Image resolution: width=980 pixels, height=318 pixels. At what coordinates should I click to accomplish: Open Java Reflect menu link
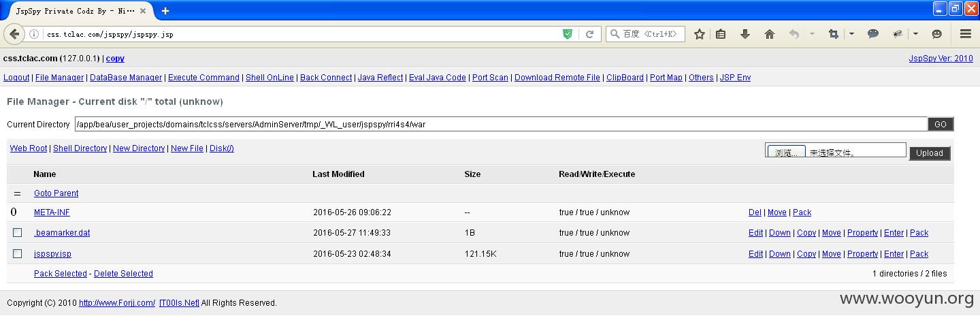point(380,78)
